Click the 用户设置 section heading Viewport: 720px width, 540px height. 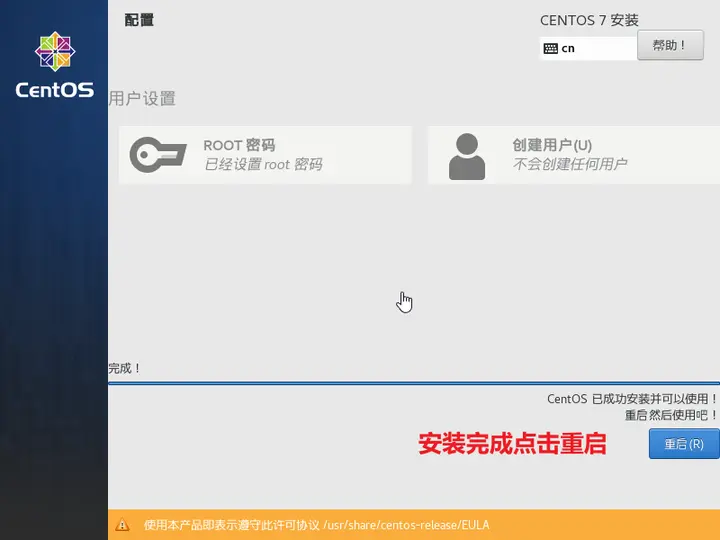[x=142, y=98]
